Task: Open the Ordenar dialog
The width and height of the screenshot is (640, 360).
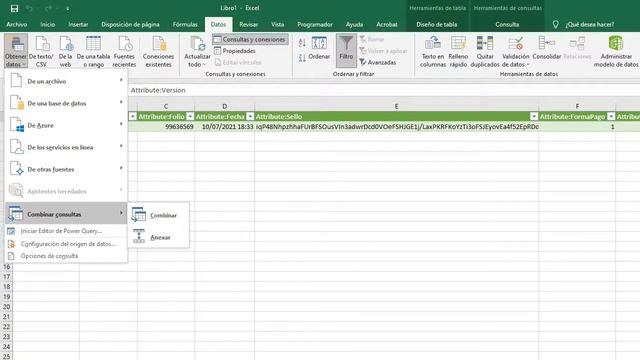Action: click(319, 48)
